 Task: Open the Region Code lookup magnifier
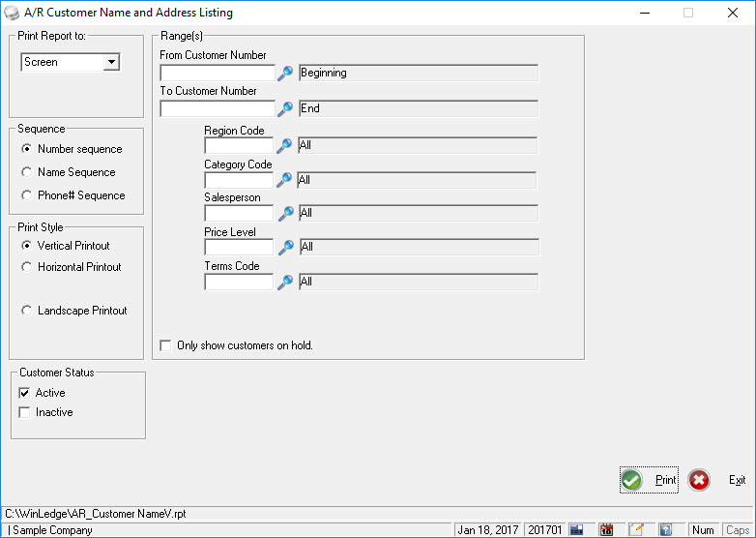click(x=284, y=146)
